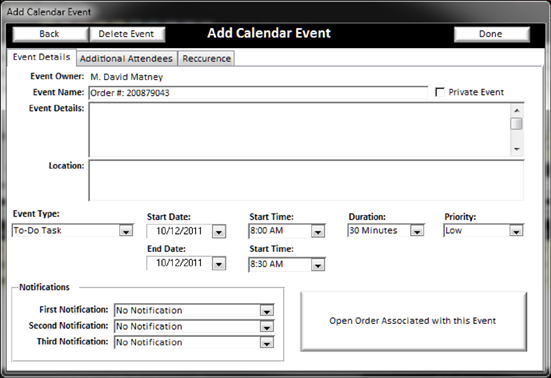Screen dimensions: 551x378
Task: Click the End Date value 10/12/2011
Action: (179, 263)
